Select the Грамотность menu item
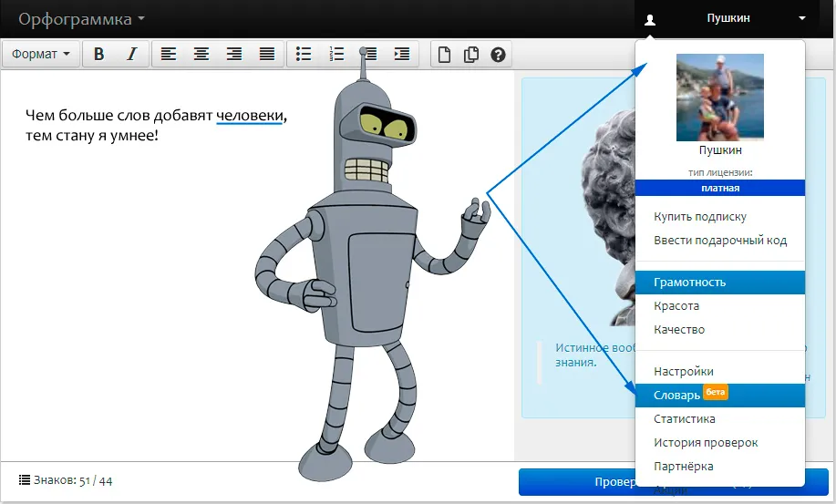Image resolution: width=836 pixels, height=504 pixels. click(x=720, y=283)
